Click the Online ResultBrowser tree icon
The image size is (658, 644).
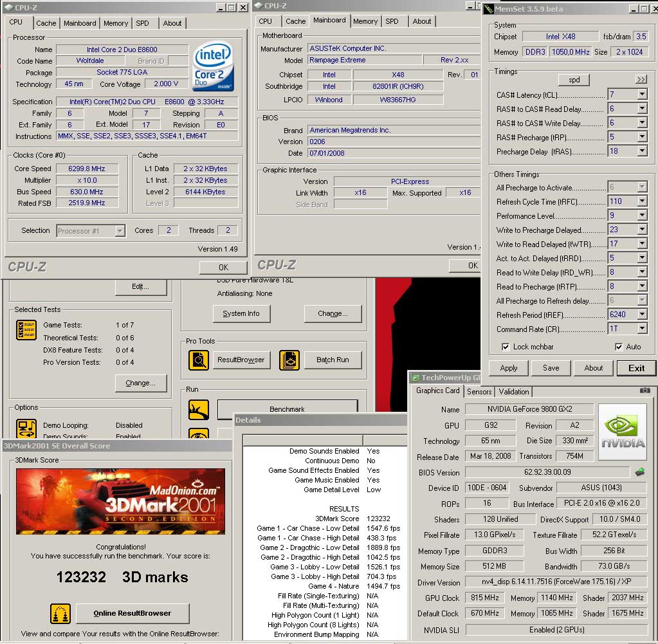point(60,613)
